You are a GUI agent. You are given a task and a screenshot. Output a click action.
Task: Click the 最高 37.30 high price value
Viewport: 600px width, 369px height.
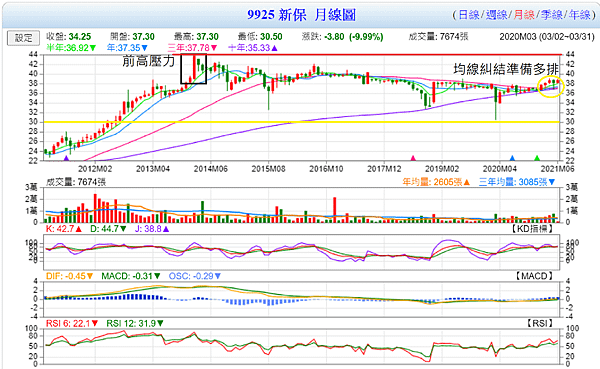[196, 37]
